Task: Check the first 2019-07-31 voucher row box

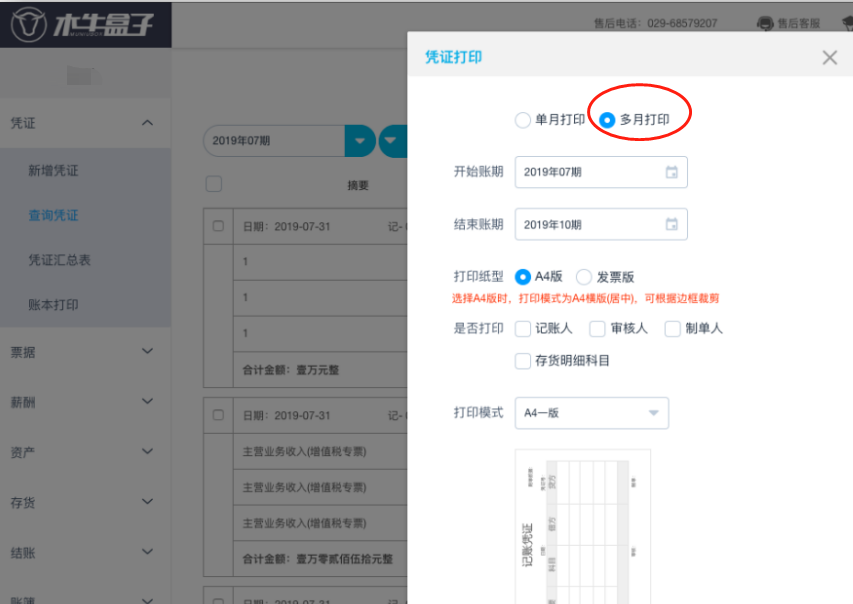Action: [218, 226]
